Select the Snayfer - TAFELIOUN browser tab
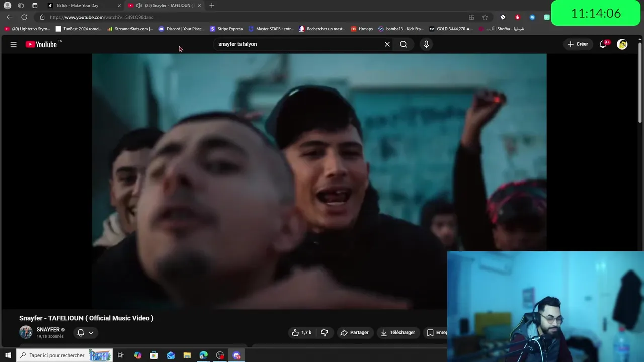Image resolution: width=644 pixels, height=362 pixels. click(164, 5)
